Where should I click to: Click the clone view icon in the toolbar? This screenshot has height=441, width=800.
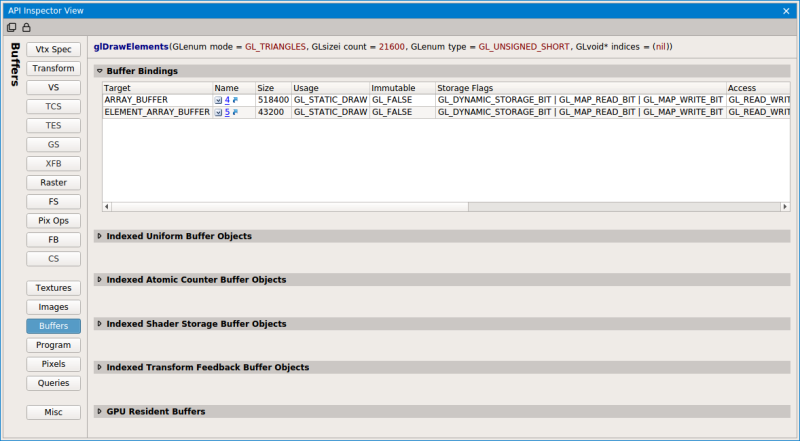tap(12, 28)
